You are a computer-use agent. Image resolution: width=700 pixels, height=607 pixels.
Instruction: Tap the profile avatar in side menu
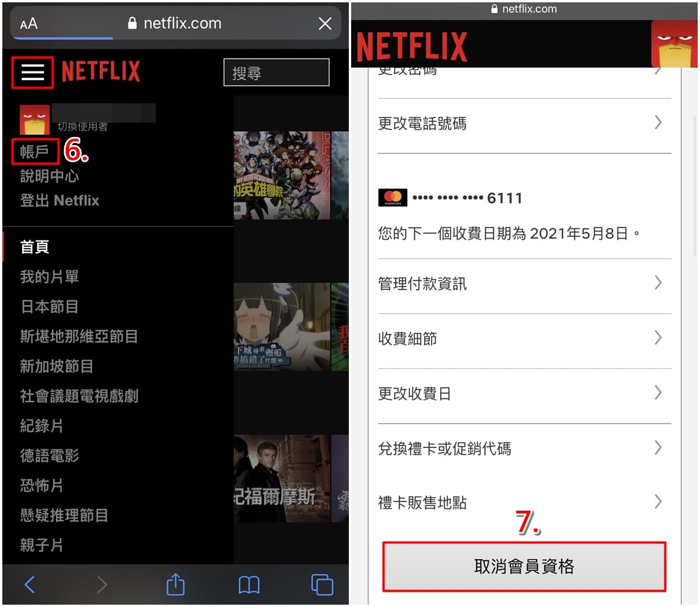pyautogui.click(x=34, y=120)
